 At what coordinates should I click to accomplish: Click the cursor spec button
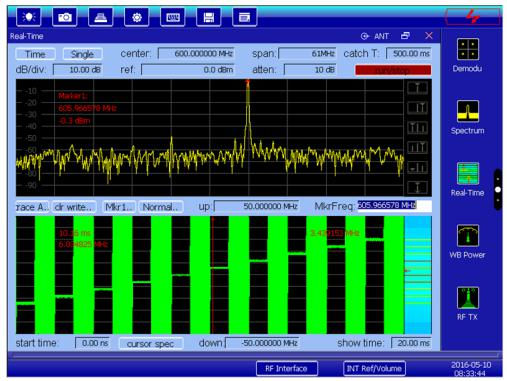click(151, 344)
